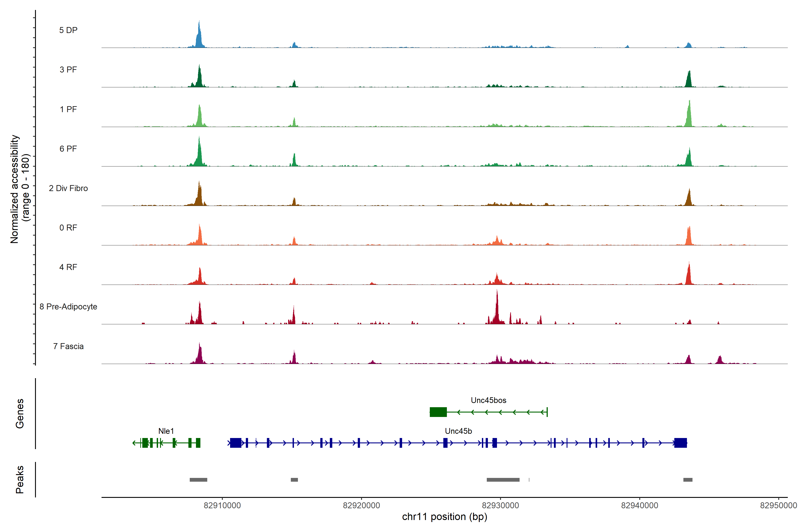Image resolution: width=798 pixels, height=532 pixels.
Task: Click the 5 DP track label
Action: [x=68, y=30]
